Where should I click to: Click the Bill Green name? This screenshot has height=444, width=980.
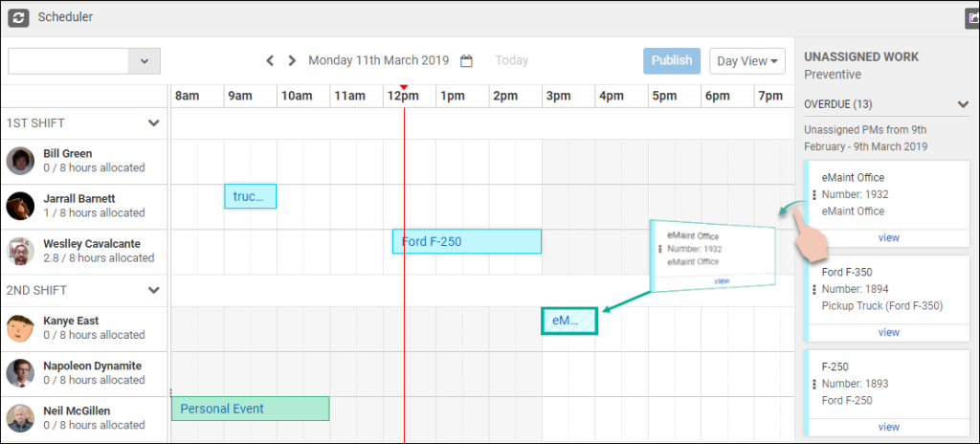tap(68, 153)
